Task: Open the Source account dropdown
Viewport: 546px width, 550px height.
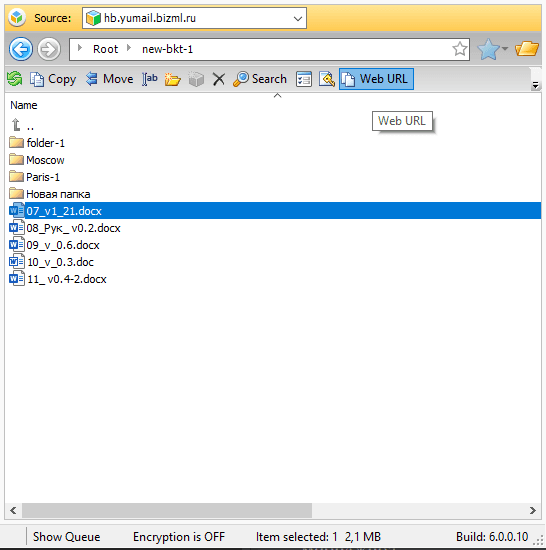Action: [298, 18]
